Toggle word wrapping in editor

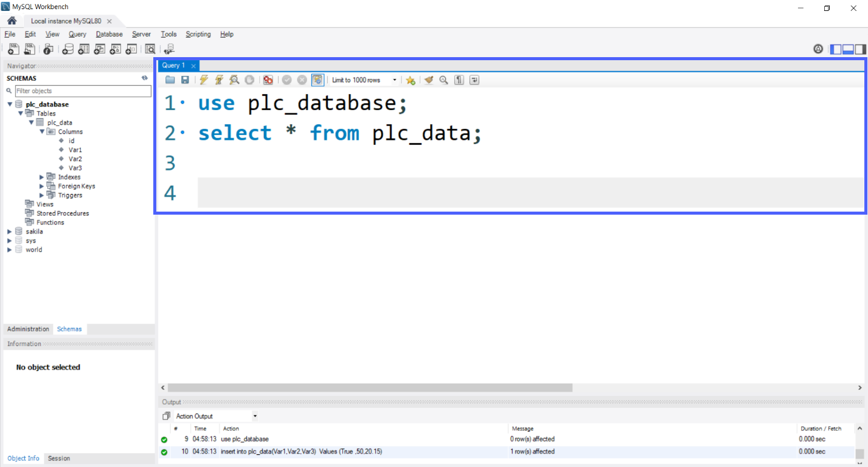474,80
